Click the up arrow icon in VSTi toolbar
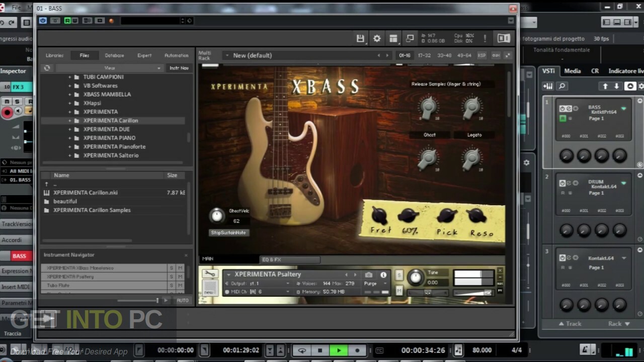Screen dimensions: 644x362 (x=605, y=86)
